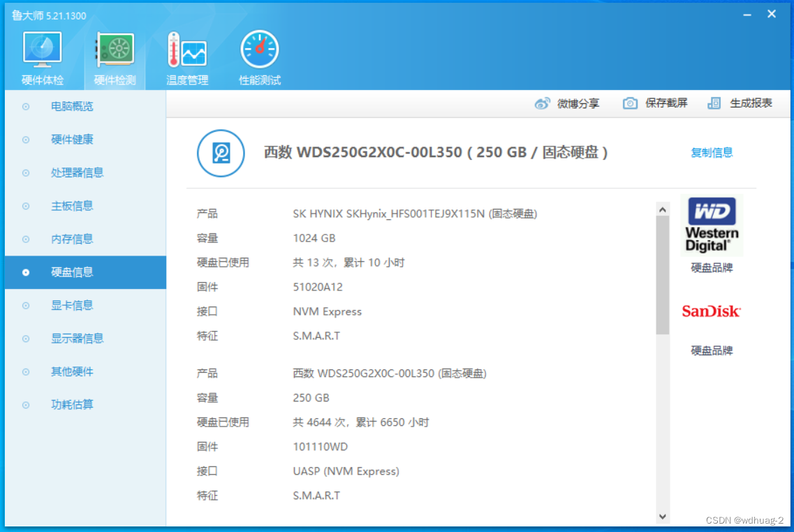The width and height of the screenshot is (794, 532).
Task: Click the vertical scrollbar thumb
Action: tap(662, 275)
